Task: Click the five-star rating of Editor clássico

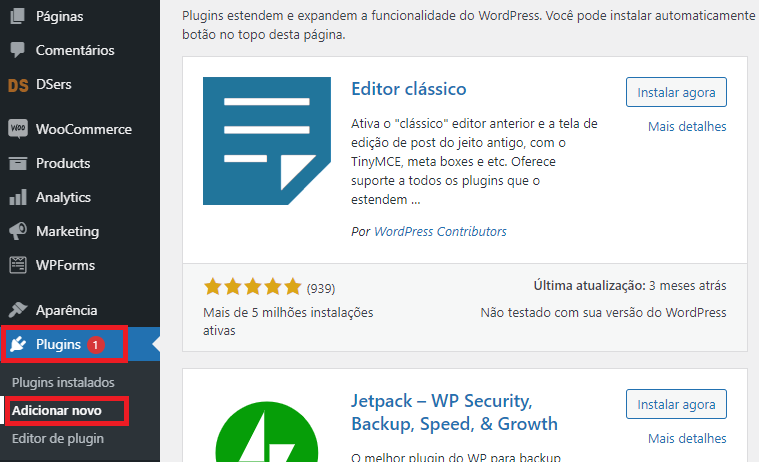Action: coord(253,287)
